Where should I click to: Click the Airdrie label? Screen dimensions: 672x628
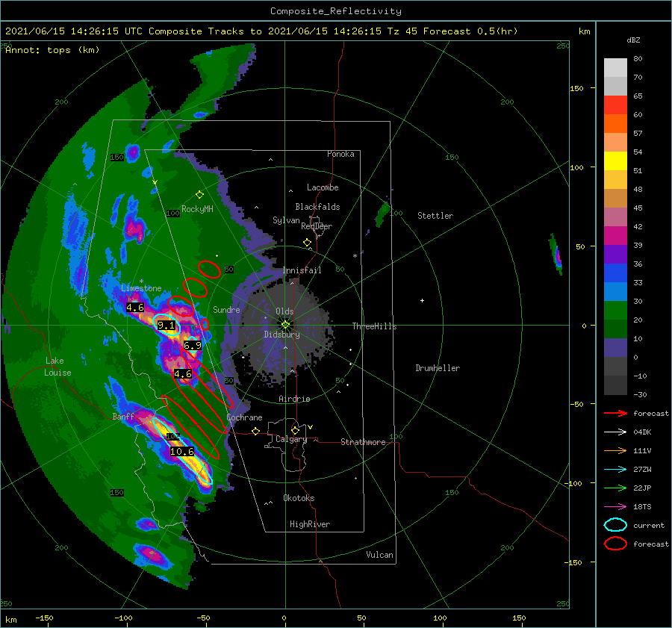pos(294,399)
